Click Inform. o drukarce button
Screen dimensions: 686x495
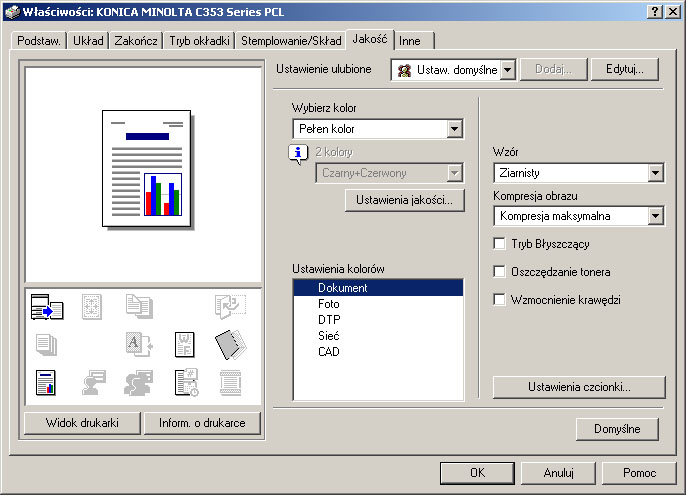pos(202,423)
